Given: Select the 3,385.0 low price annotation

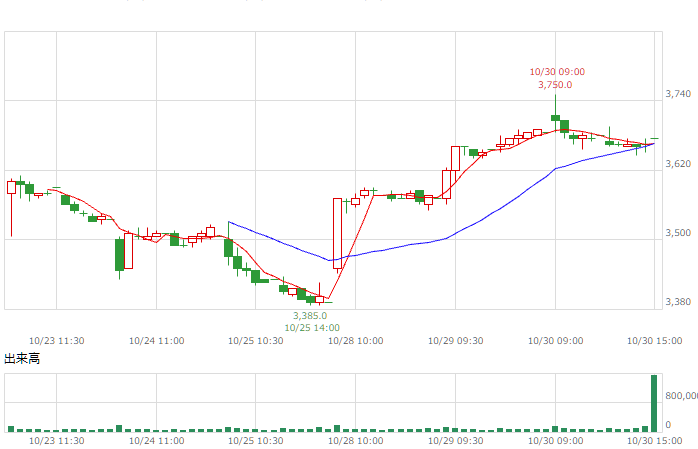Looking at the screenshot, I should pos(310,316).
